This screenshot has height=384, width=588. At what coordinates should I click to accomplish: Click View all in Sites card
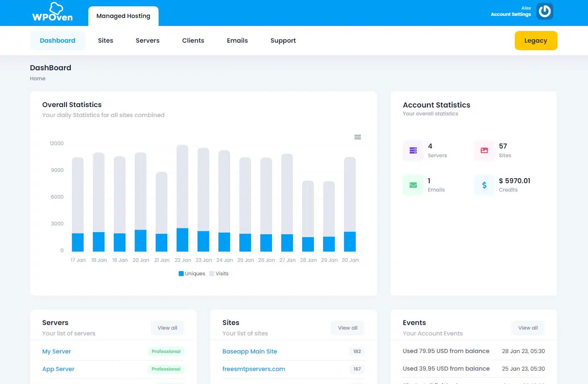pyautogui.click(x=348, y=328)
